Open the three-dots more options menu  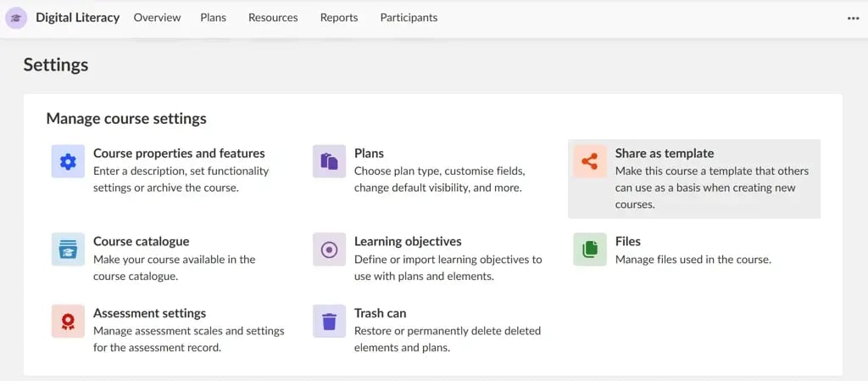853,19
